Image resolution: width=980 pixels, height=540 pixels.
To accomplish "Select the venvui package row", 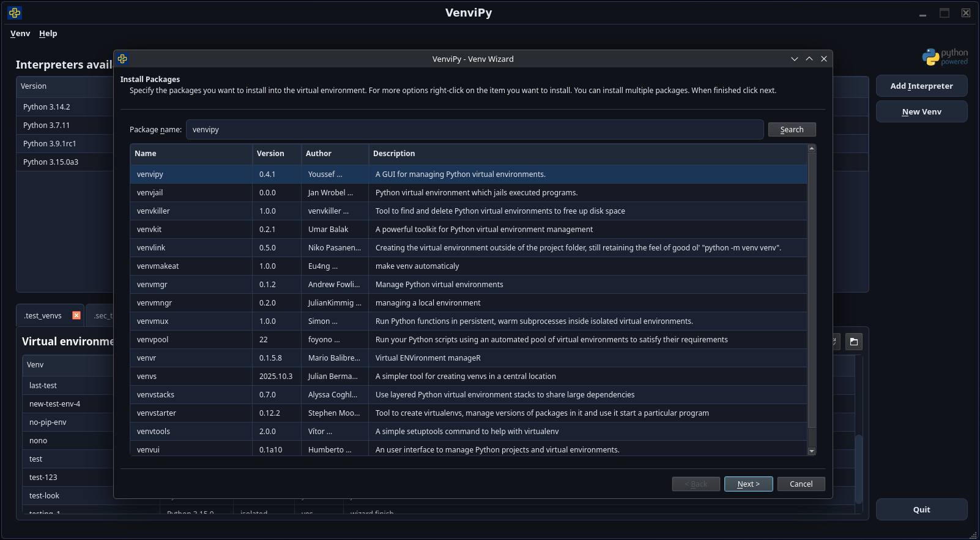I will (469, 449).
